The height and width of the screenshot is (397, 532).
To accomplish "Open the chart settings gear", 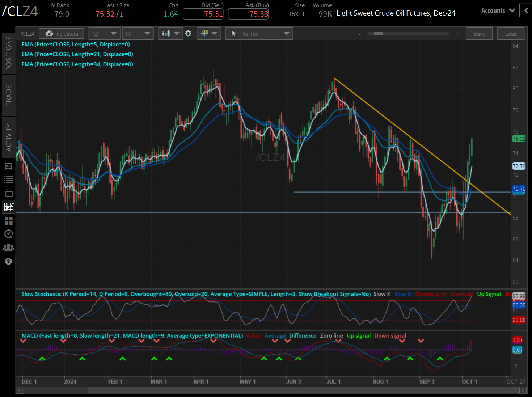I will [188, 34].
